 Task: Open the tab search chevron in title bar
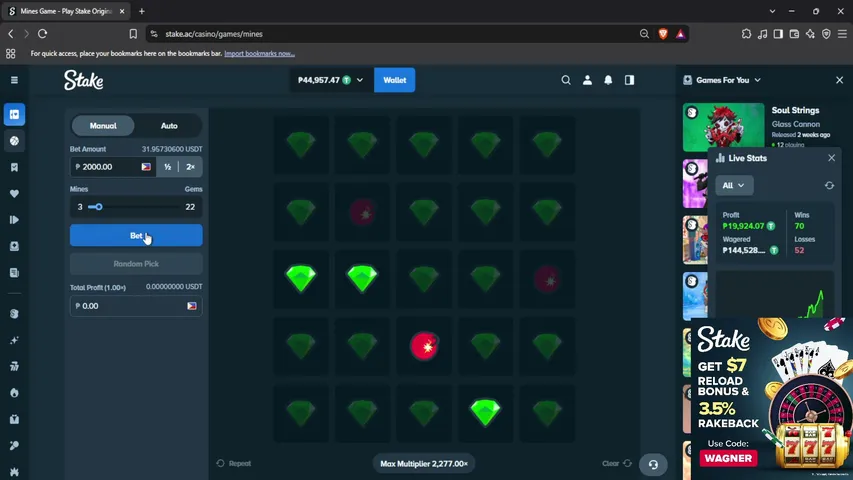point(772,11)
